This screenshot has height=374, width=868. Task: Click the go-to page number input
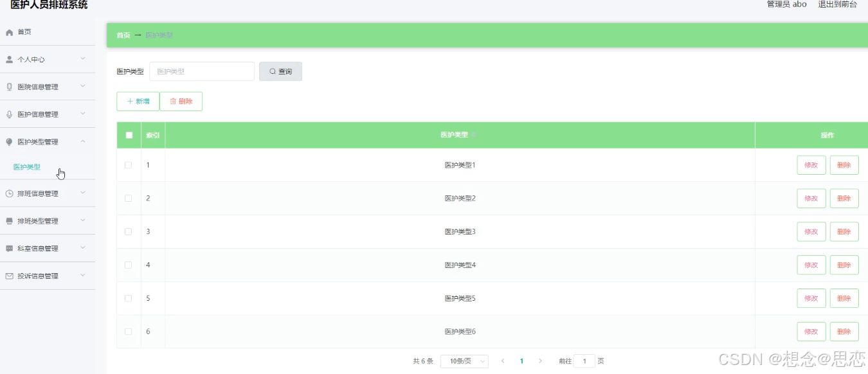[584, 361]
